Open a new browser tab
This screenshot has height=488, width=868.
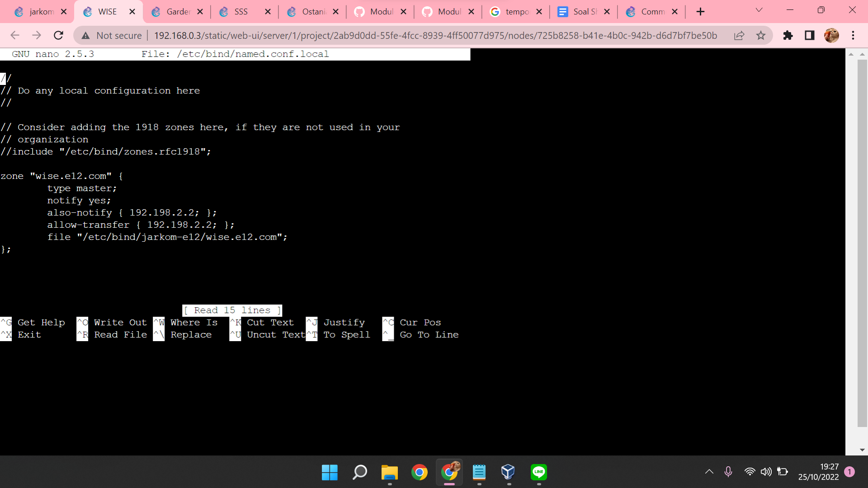coord(700,11)
